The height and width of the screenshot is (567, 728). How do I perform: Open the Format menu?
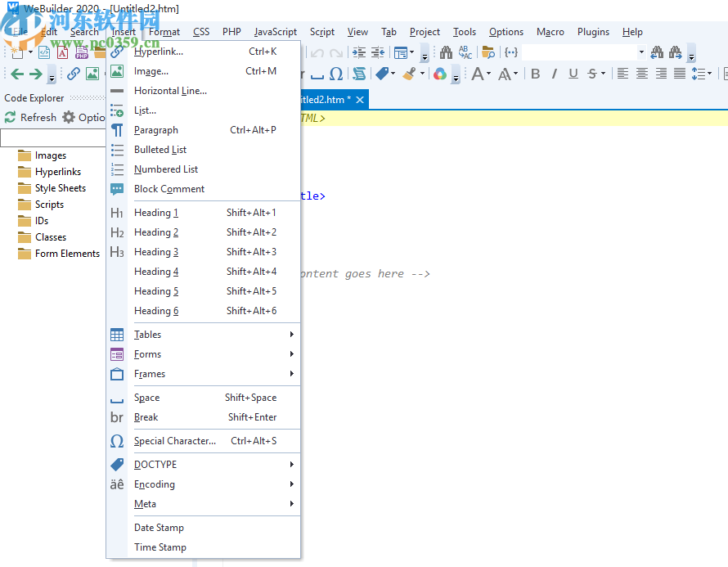(x=164, y=32)
